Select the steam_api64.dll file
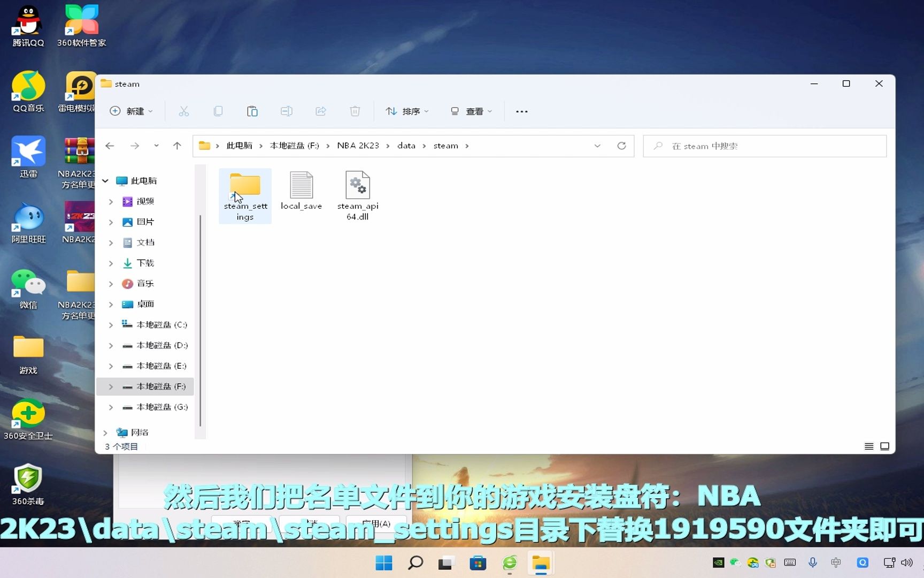 point(357,196)
